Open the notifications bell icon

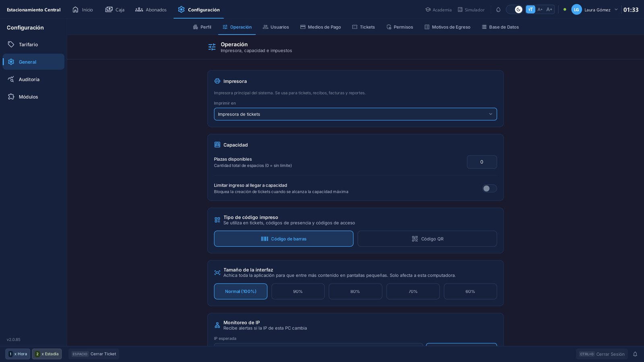pos(635,354)
